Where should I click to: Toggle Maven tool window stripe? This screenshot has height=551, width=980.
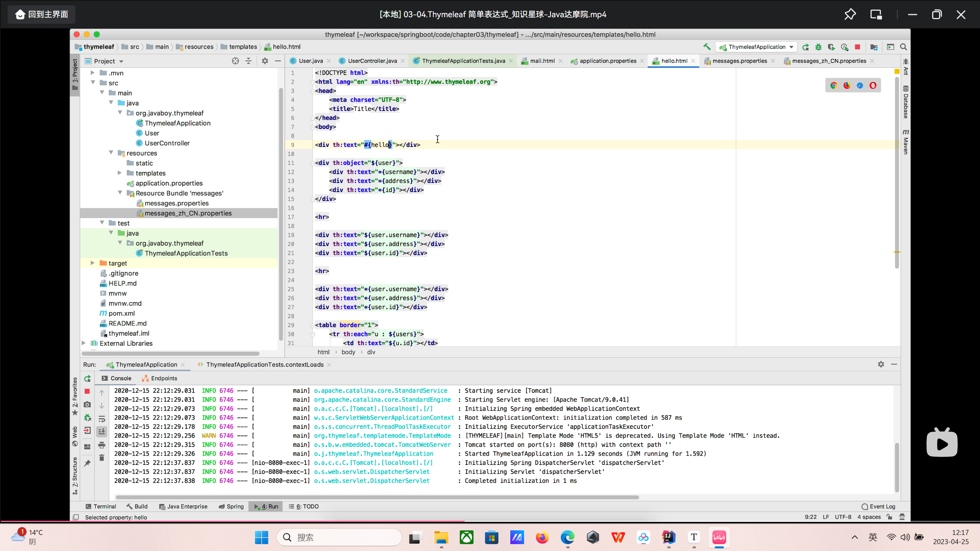pyautogui.click(x=905, y=142)
